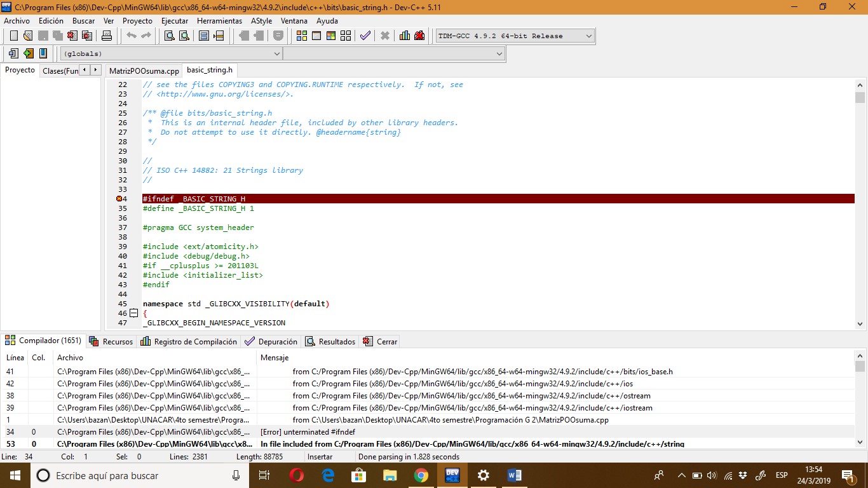Open the Resultados tab

click(x=330, y=341)
